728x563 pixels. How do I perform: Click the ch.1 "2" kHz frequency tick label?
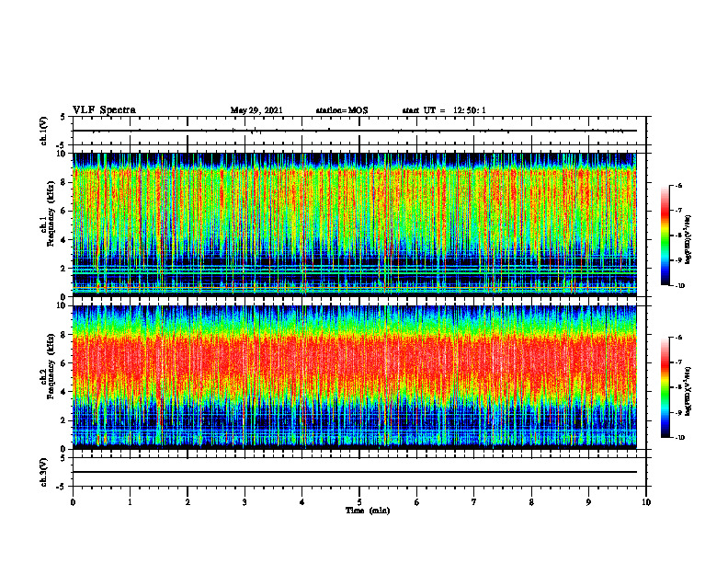coord(65,268)
